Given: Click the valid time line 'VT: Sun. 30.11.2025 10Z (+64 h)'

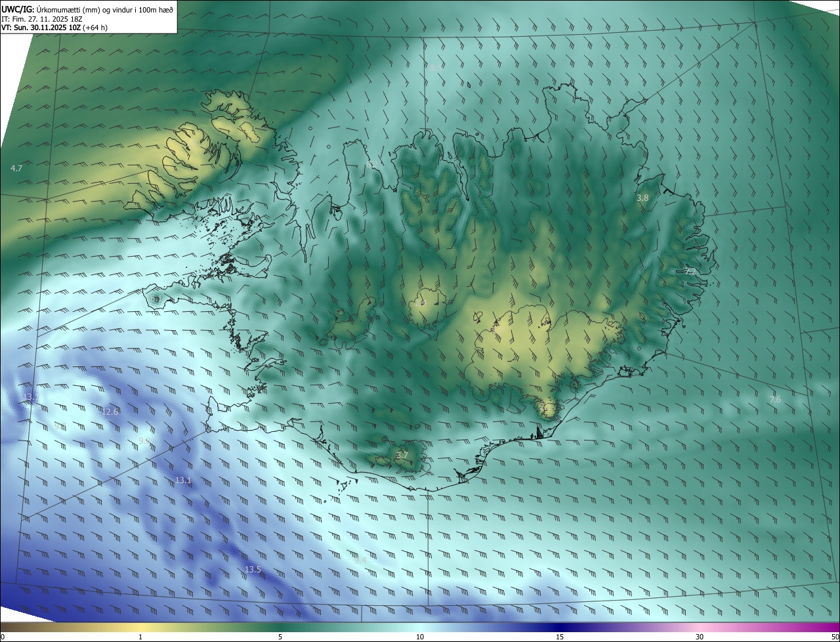Looking at the screenshot, I should (x=54, y=28).
